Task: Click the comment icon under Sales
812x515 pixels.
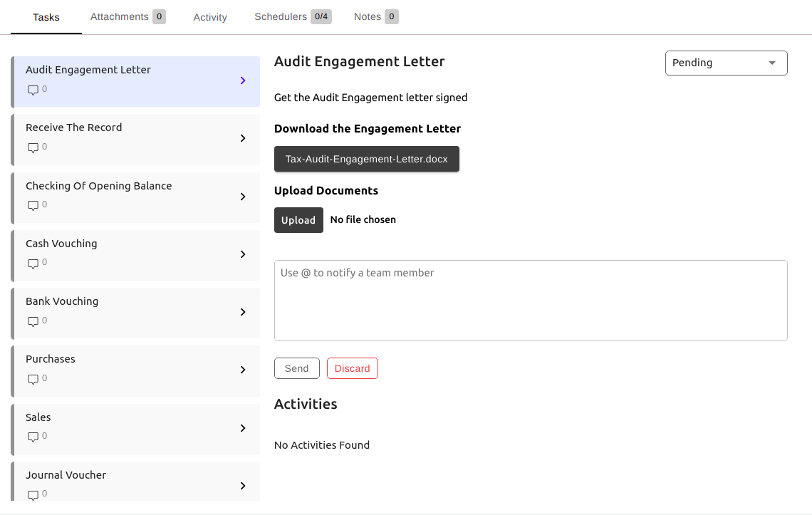Action: point(33,437)
